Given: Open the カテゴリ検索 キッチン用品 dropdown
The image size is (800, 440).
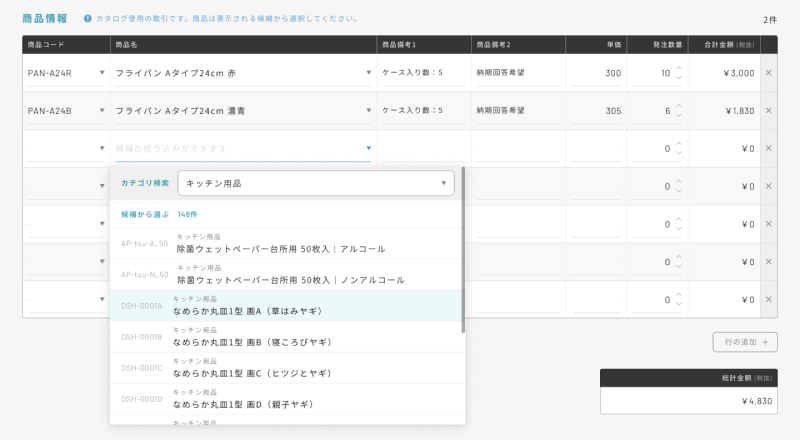Looking at the screenshot, I should [315, 183].
